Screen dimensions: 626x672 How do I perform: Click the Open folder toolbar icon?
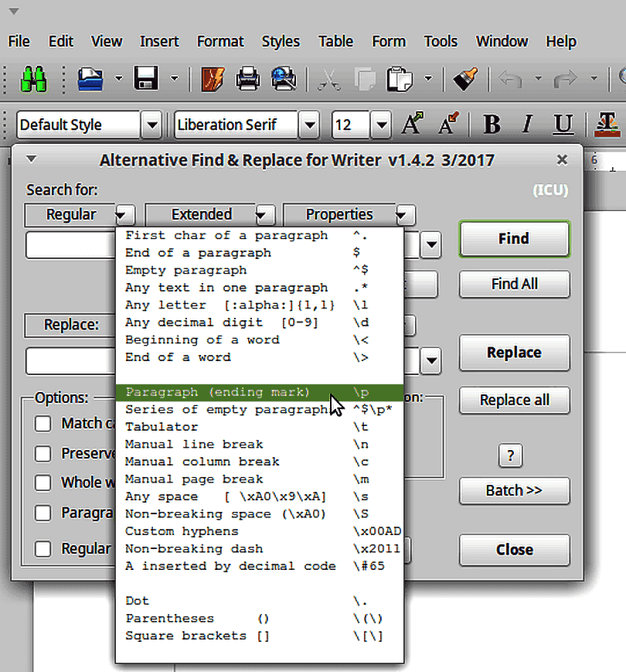[90, 78]
